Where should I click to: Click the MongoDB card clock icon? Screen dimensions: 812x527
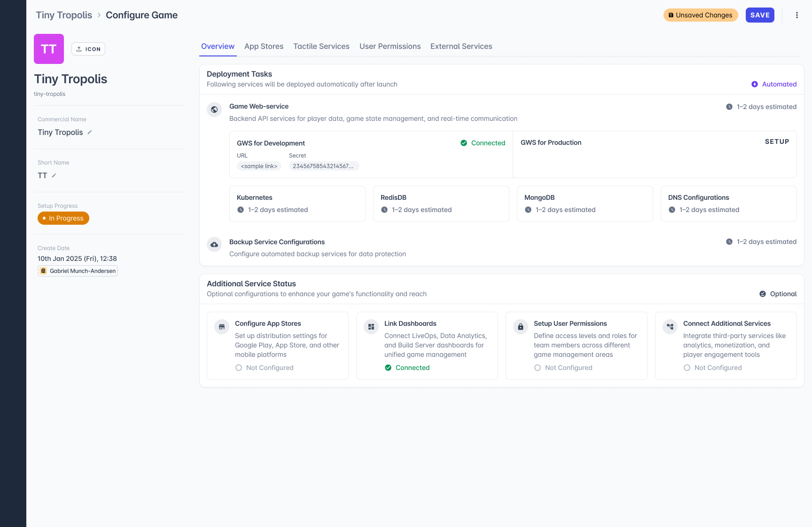[528, 210]
